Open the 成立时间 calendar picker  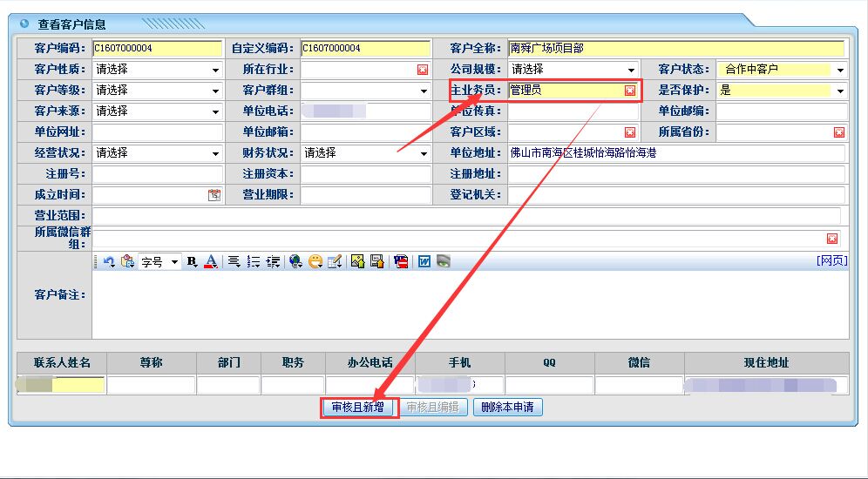(214, 195)
